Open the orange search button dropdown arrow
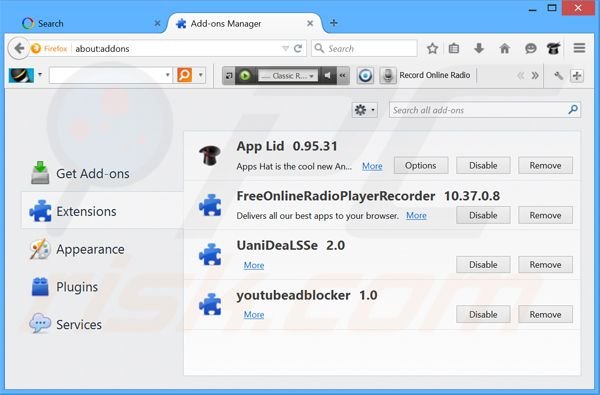Image resolution: width=600 pixels, height=395 pixels. coord(201,75)
